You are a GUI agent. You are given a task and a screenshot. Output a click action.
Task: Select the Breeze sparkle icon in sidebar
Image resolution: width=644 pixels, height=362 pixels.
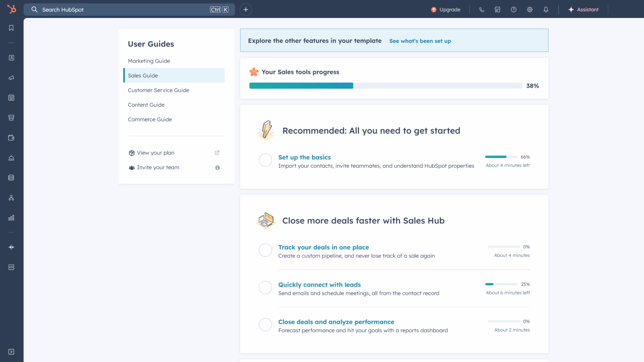[11, 247]
